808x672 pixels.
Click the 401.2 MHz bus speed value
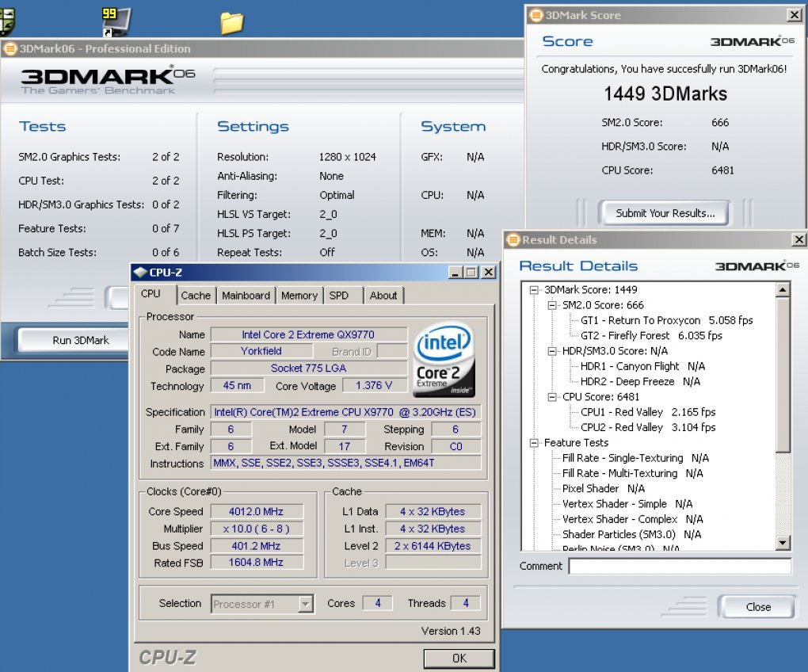pyautogui.click(x=256, y=546)
